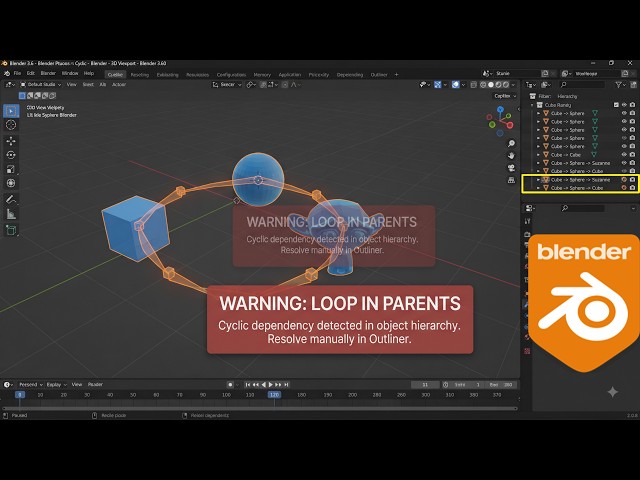
Task: Open the Default Studio mode dropdown
Action: click(40, 84)
